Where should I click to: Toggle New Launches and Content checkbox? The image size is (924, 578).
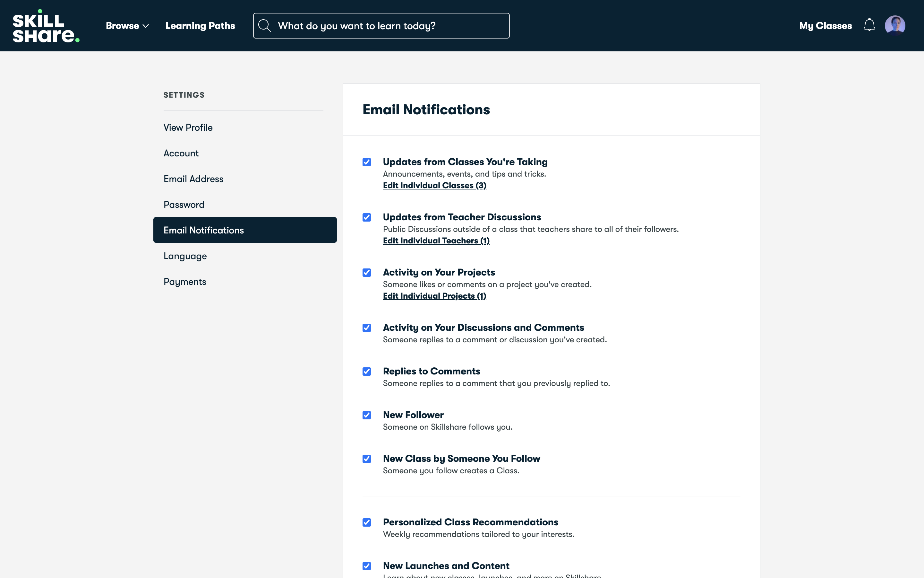[366, 566]
